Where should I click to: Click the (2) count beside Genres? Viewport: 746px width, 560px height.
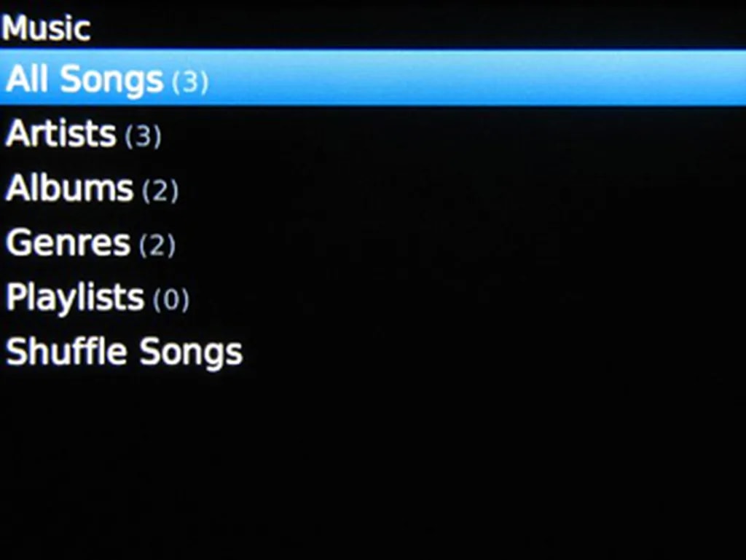157,245
